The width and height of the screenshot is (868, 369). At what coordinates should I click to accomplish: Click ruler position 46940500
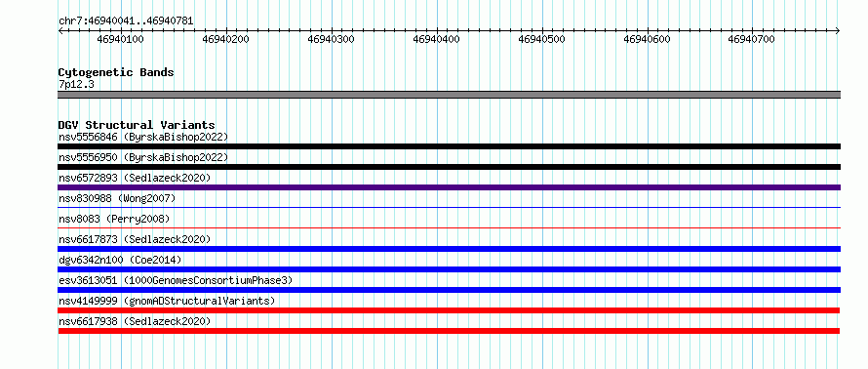pos(542,39)
